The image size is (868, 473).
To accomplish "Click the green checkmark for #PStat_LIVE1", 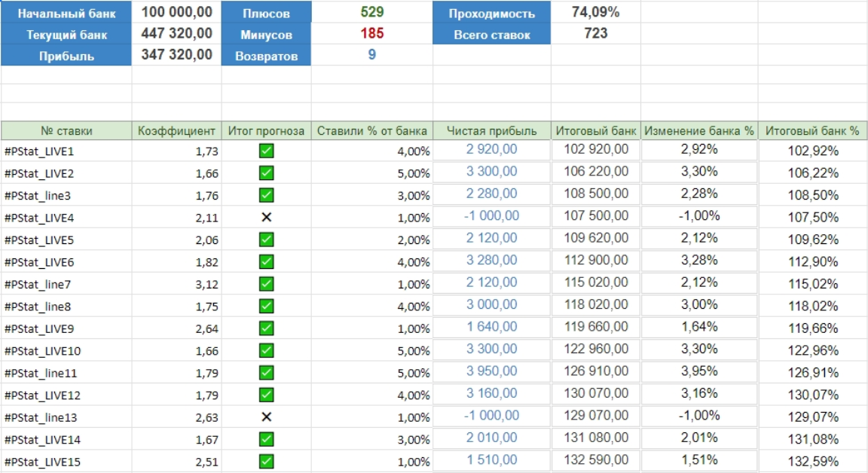I will (266, 151).
